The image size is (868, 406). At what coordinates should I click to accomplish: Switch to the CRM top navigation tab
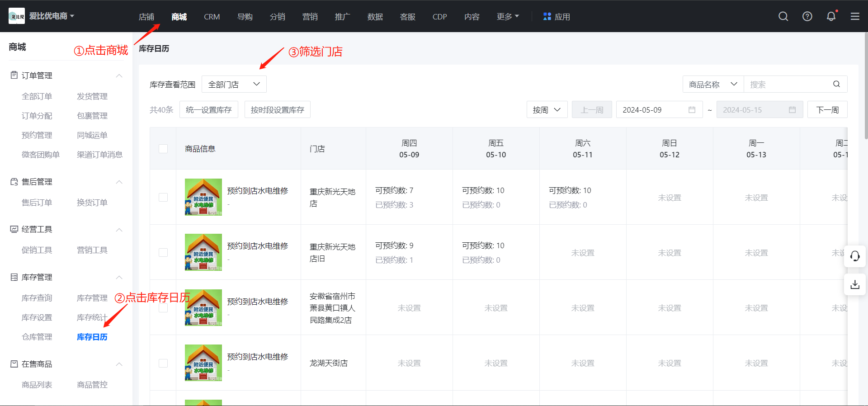coord(212,17)
